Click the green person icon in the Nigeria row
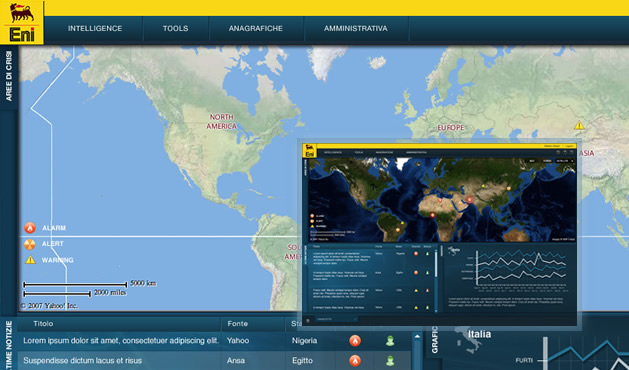The image size is (629, 370). [390, 341]
